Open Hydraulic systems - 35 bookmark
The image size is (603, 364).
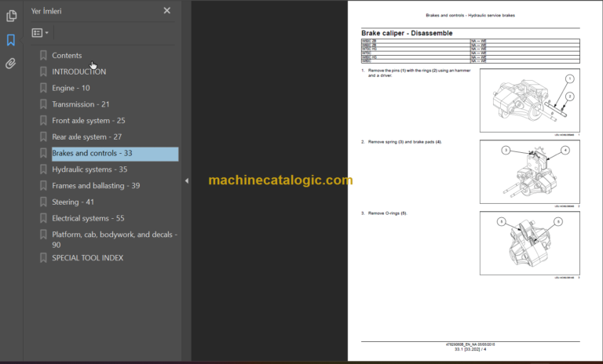90,169
